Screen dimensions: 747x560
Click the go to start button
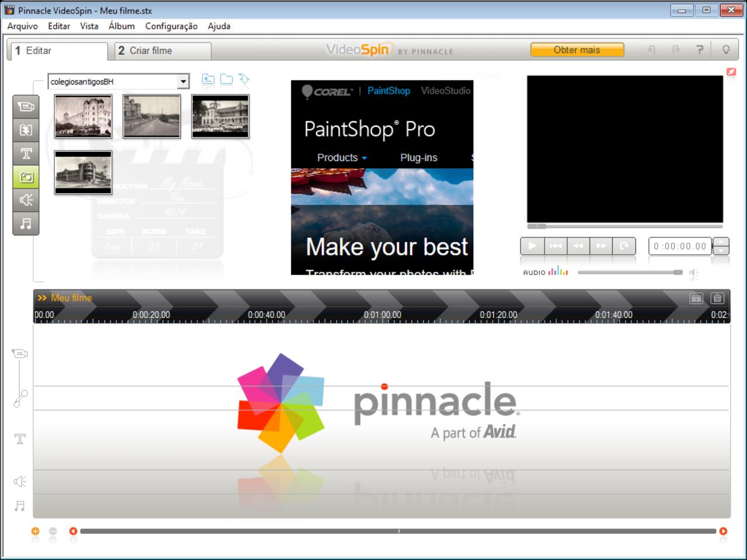tap(556, 246)
